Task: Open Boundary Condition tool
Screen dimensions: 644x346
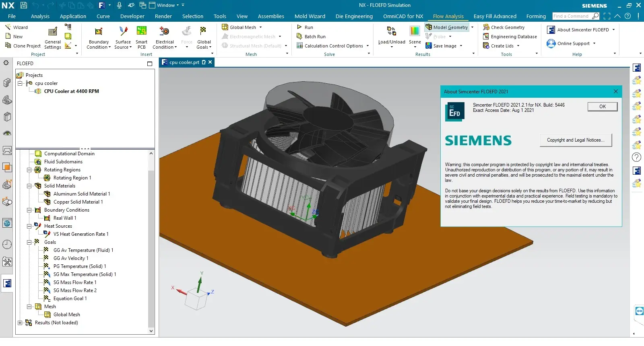Action: tap(99, 38)
